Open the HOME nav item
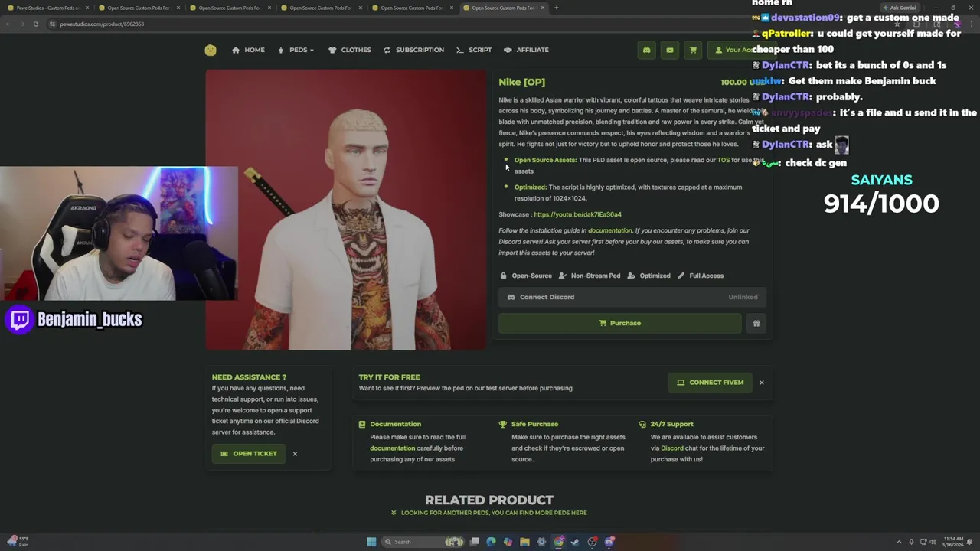Viewport: 980px width, 551px height. [248, 50]
